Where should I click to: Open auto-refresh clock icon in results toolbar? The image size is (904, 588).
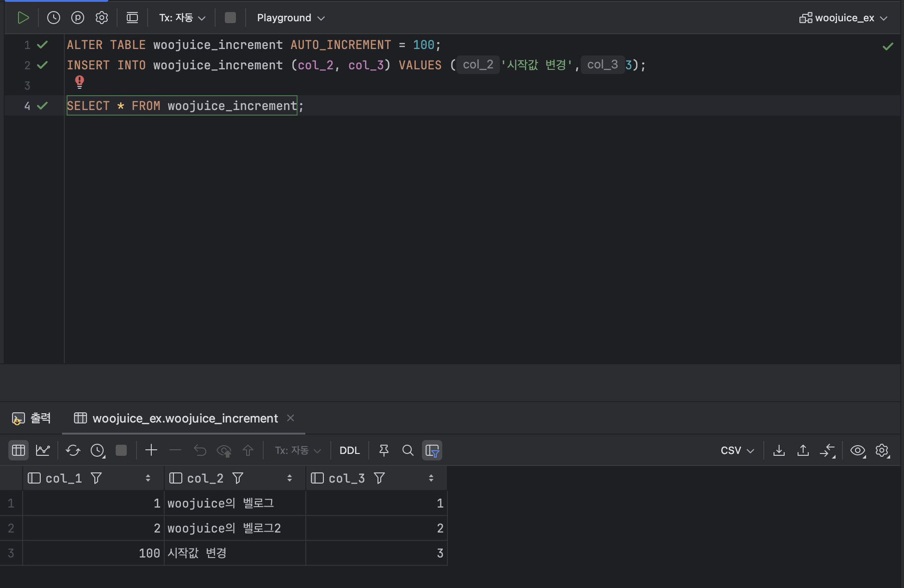[98, 450]
